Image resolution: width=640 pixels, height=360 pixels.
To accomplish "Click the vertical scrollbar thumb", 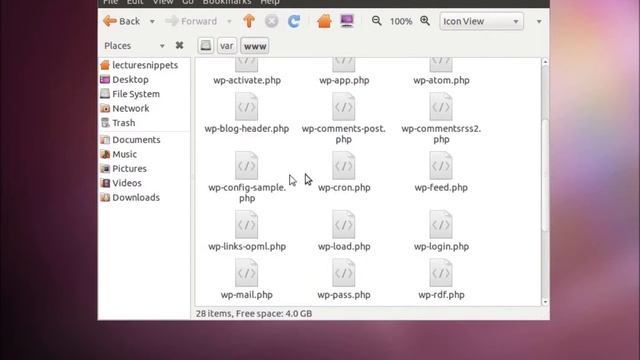I will click(x=545, y=176).
